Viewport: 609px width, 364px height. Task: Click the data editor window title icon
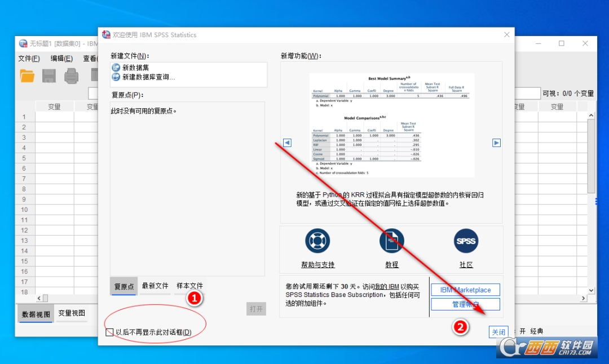23,43
